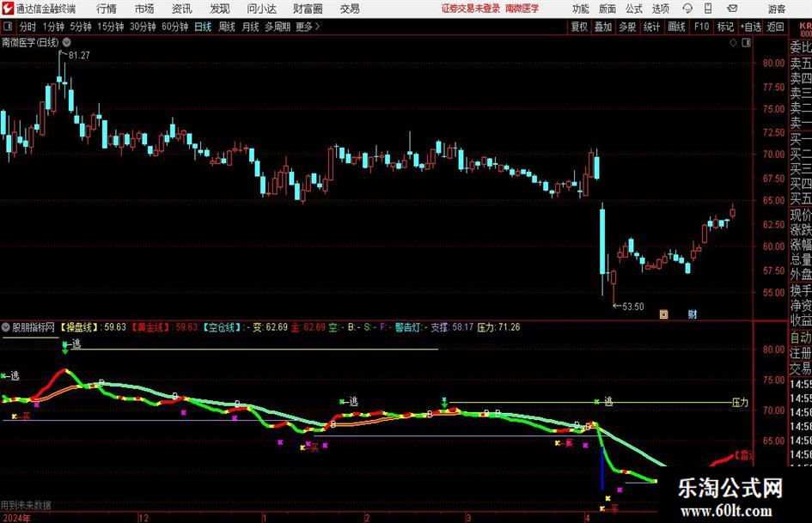Click the blue 财 marker icon
This screenshot has width=812, height=523.
tap(693, 313)
